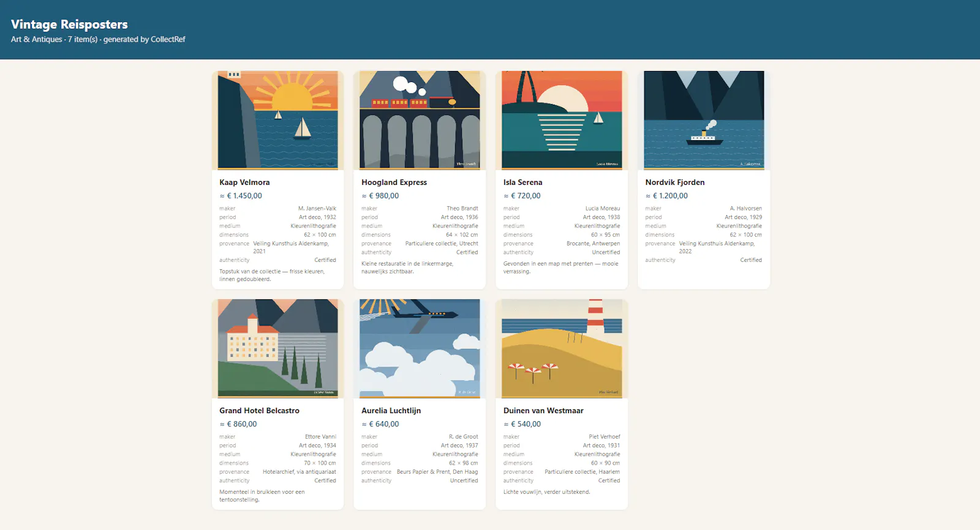Screen dimensions: 980x530
Task: Open the Nordvik Fjorden poster thumbnail
Action: [704, 120]
